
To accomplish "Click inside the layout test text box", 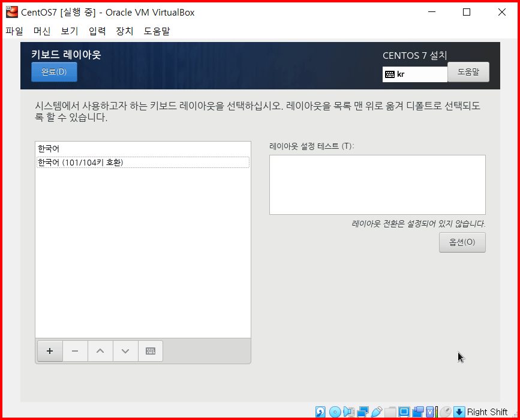I will pyautogui.click(x=377, y=185).
